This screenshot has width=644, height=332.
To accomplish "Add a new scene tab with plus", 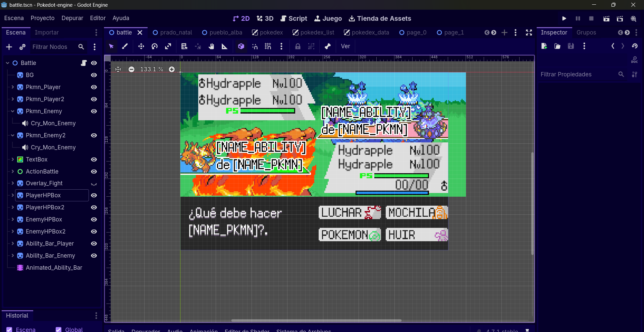I will click(x=504, y=32).
